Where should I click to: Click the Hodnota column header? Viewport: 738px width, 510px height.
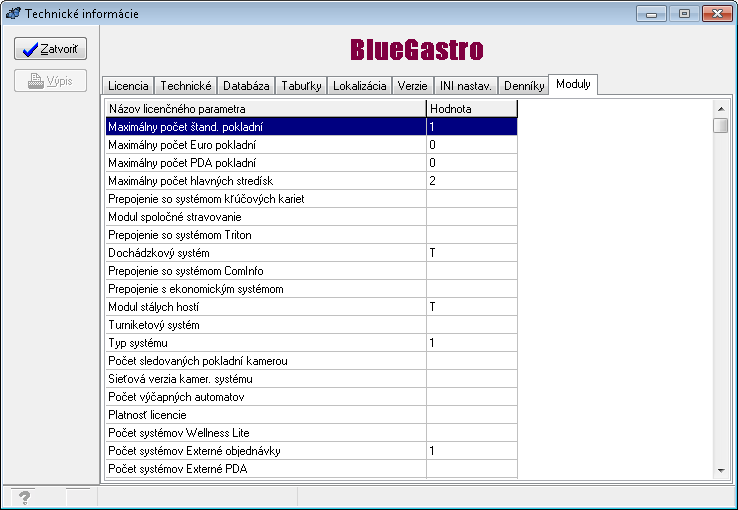coord(472,109)
